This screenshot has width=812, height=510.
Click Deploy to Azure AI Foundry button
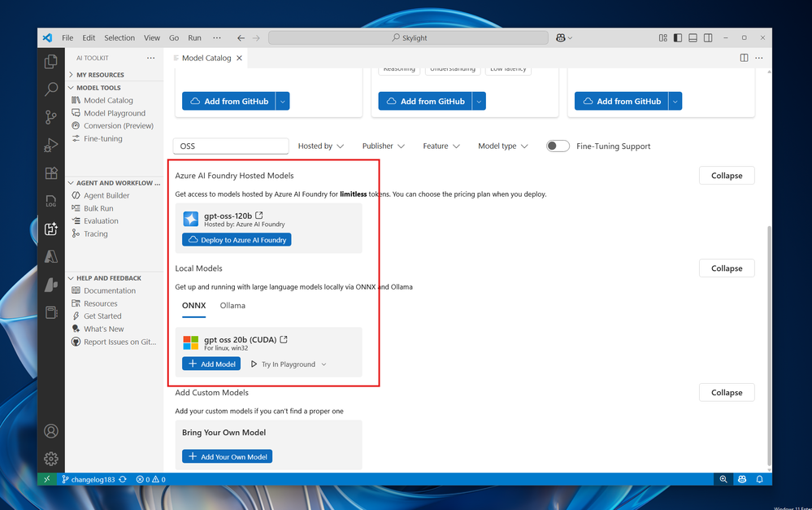[237, 239]
